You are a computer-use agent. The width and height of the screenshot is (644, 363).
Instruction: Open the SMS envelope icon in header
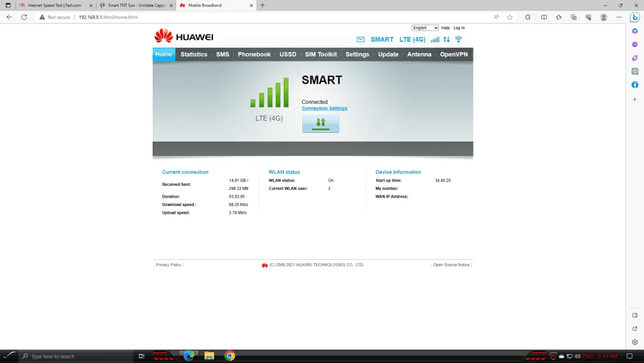(x=361, y=39)
